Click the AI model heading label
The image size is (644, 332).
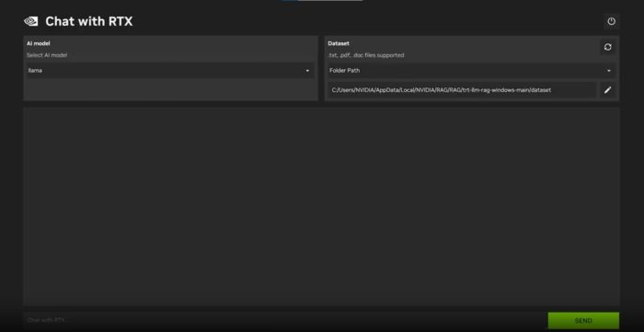[39, 43]
